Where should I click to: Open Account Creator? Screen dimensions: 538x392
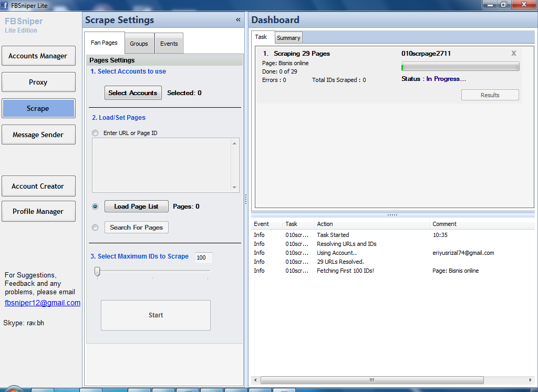pos(38,186)
